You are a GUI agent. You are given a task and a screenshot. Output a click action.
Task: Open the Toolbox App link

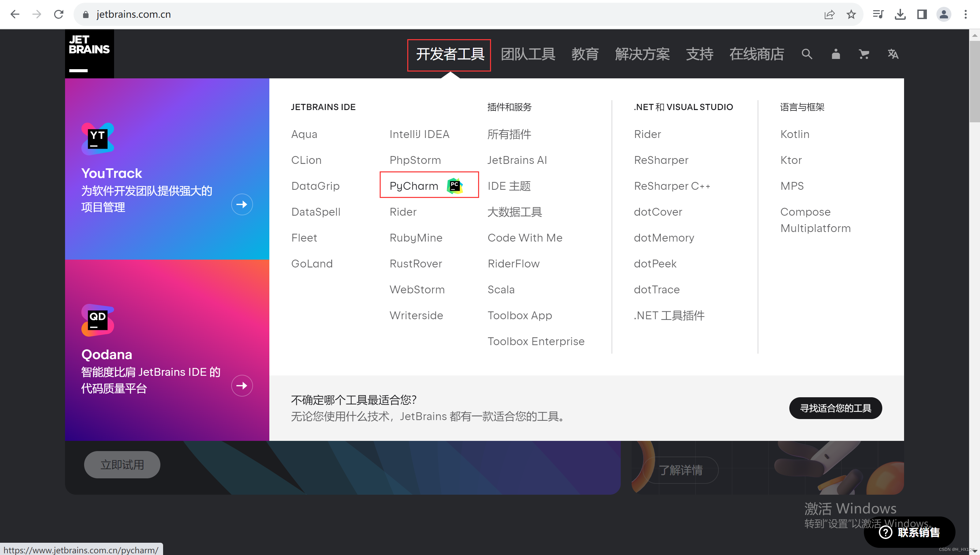coord(520,315)
